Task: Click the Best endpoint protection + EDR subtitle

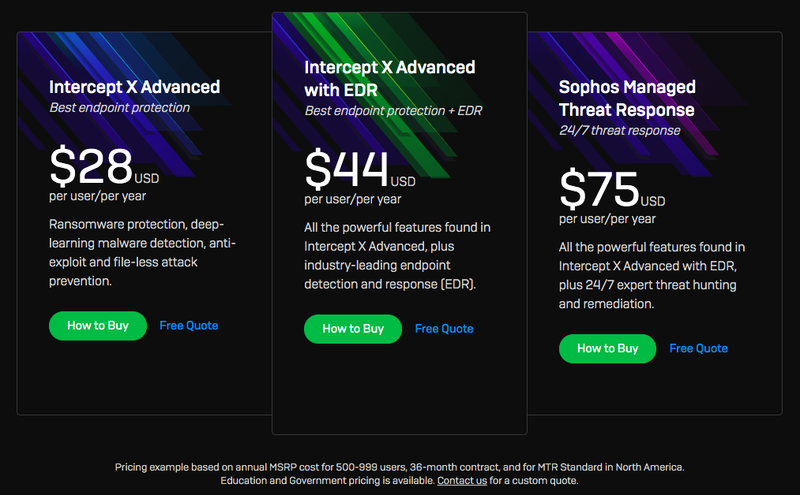Action: (393, 111)
